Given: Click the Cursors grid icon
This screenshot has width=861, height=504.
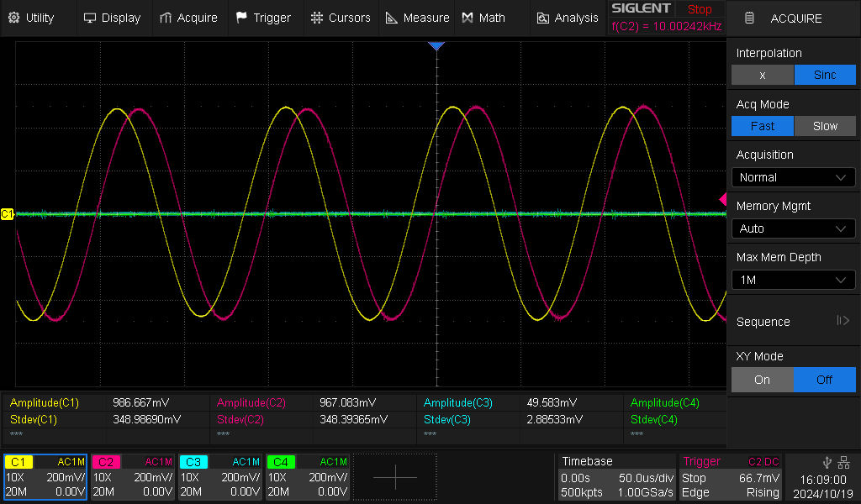Looking at the screenshot, I should (317, 18).
